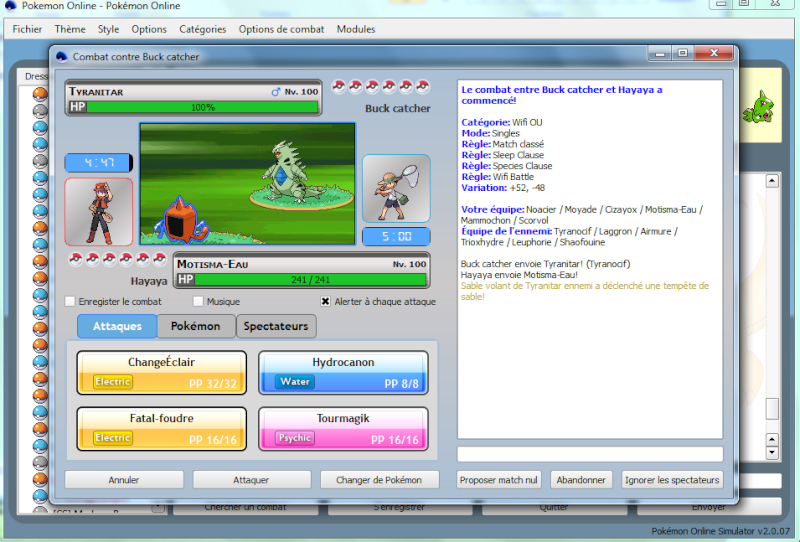The image size is (800, 542).
Task: Click Hayaya's last team pokéball icon
Action: [160, 259]
